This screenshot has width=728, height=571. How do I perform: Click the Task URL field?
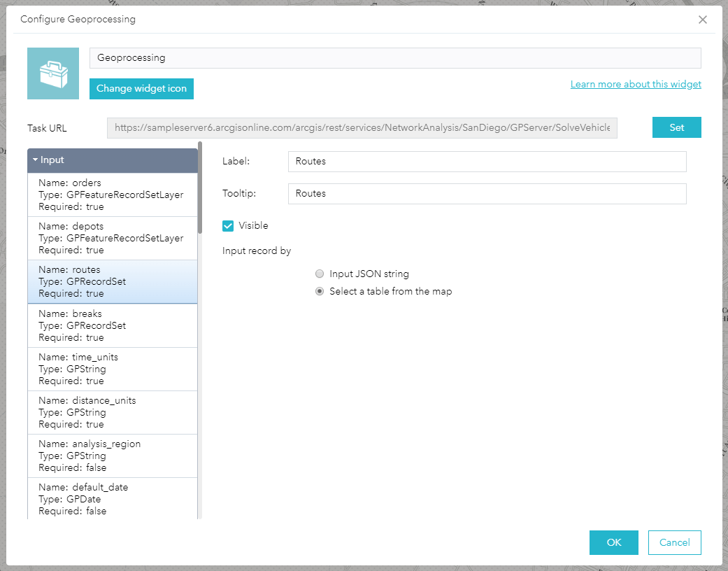(x=362, y=128)
